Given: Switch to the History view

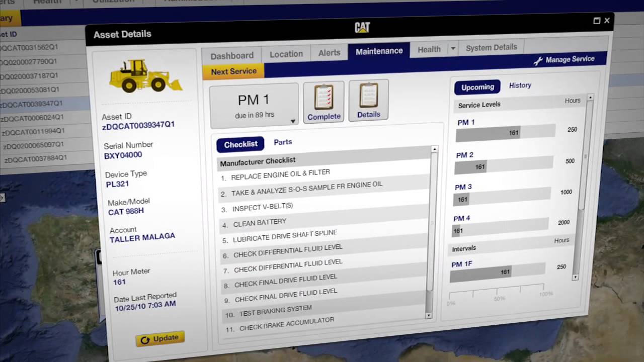Looking at the screenshot, I should tap(520, 85).
